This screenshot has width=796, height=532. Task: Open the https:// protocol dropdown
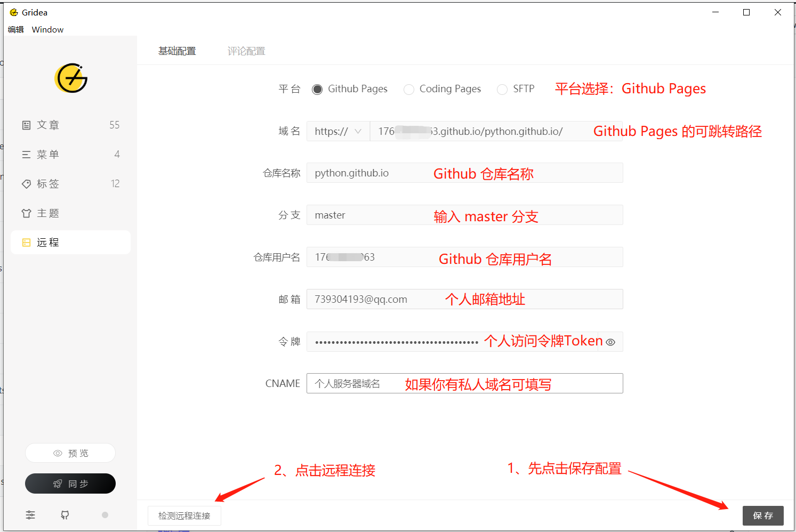click(x=338, y=131)
